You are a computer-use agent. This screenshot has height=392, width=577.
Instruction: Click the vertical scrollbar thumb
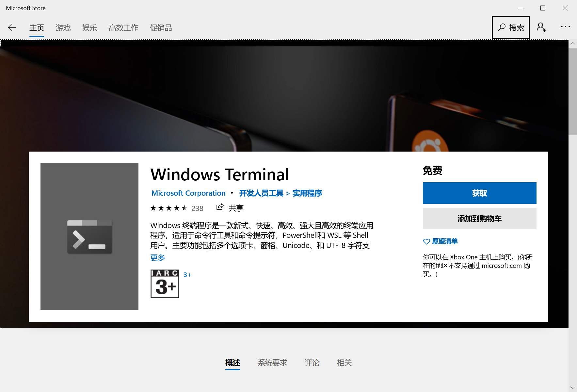(573, 91)
